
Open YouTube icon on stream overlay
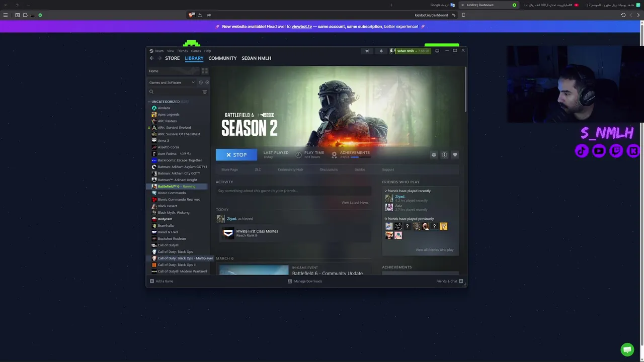pos(599,151)
